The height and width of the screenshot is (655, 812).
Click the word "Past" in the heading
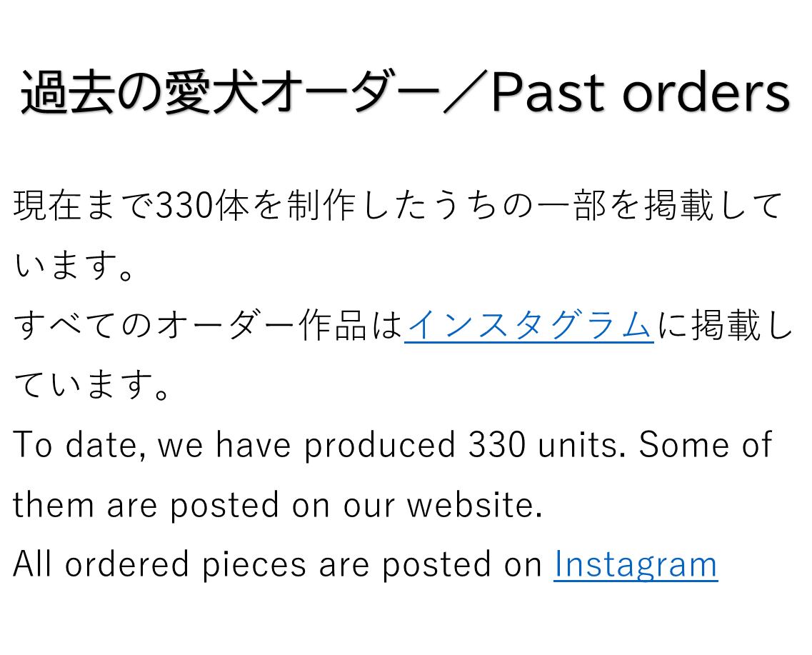click(x=548, y=93)
